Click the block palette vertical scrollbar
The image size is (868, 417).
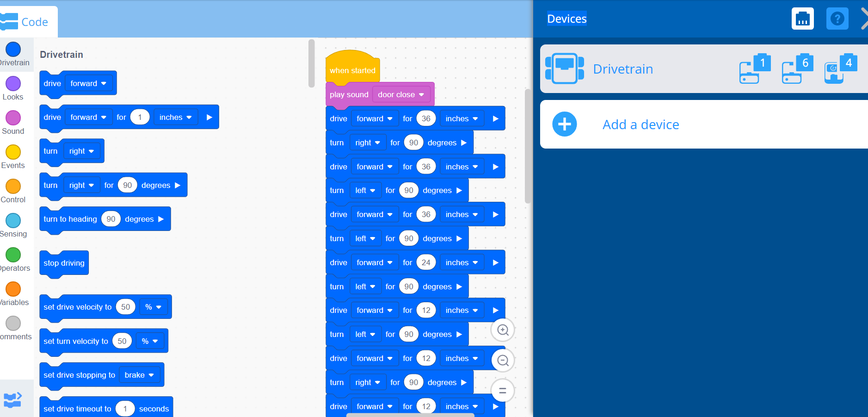(311, 63)
